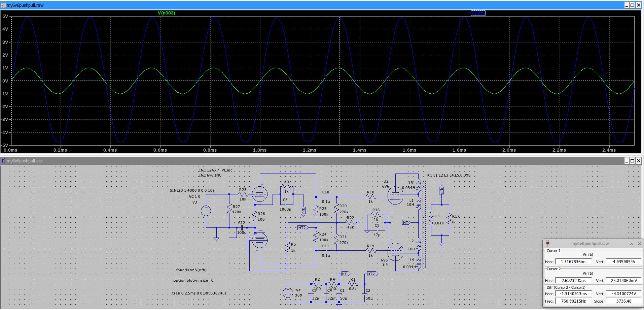Viewport: 644px width, 310px height.
Task: Click the V4 300V supply source symbol
Action: pos(288,292)
